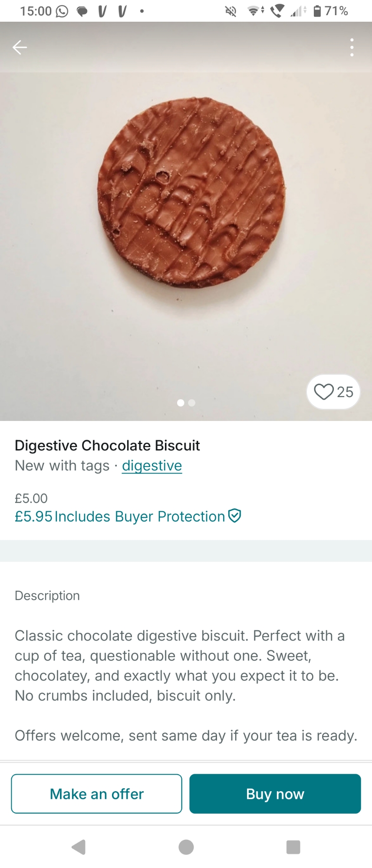Favourite the item with the heart icon

[324, 392]
